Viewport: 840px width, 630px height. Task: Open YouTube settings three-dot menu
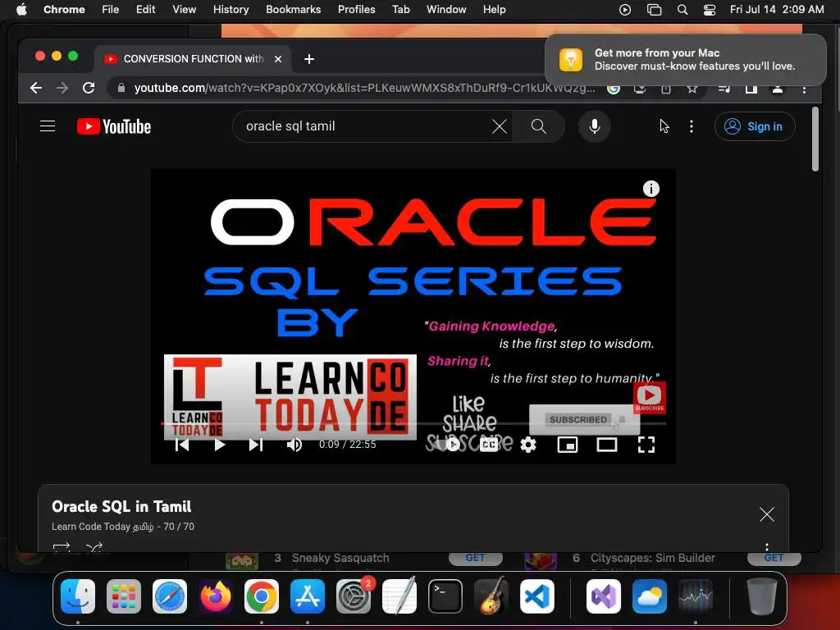point(691,126)
